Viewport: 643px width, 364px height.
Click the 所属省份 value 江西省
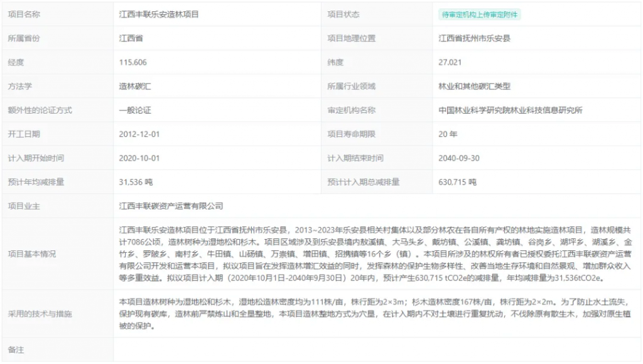coord(131,38)
